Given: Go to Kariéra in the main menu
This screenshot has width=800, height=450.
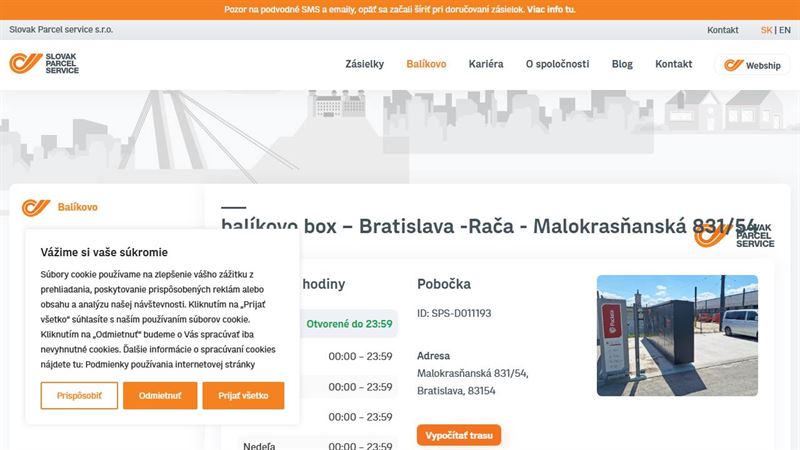Looking at the screenshot, I should [x=486, y=64].
